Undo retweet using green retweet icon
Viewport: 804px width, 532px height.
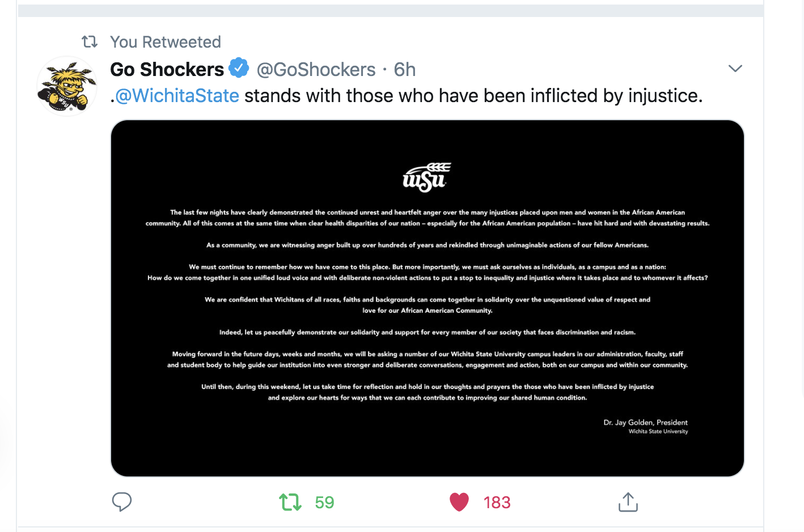tap(290, 502)
